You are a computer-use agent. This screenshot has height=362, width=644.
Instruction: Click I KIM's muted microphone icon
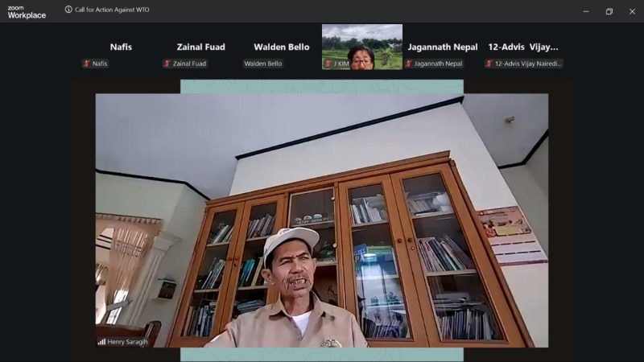[328, 64]
